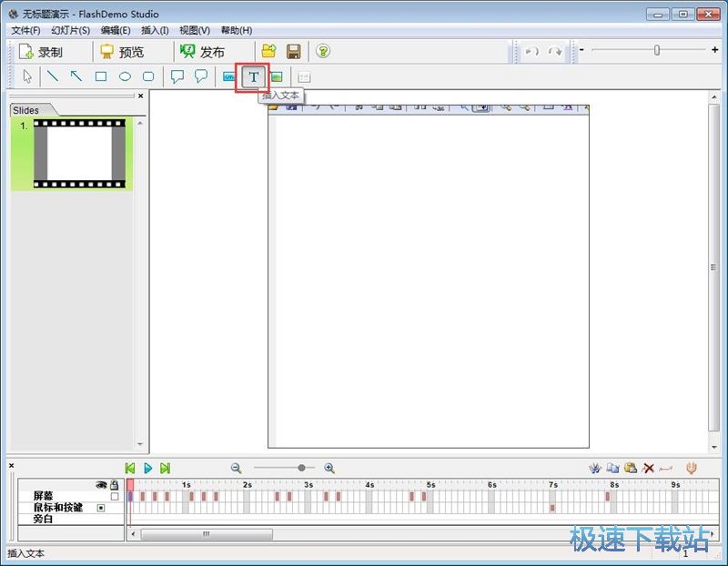
Task: Open the 插入(I) menu
Action: [x=155, y=30]
